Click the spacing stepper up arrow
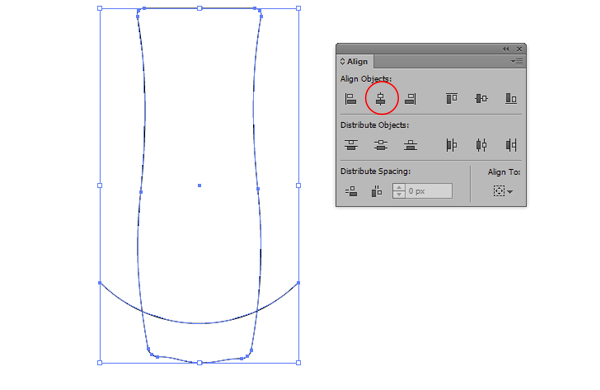This screenshot has width=600, height=390. (x=399, y=188)
